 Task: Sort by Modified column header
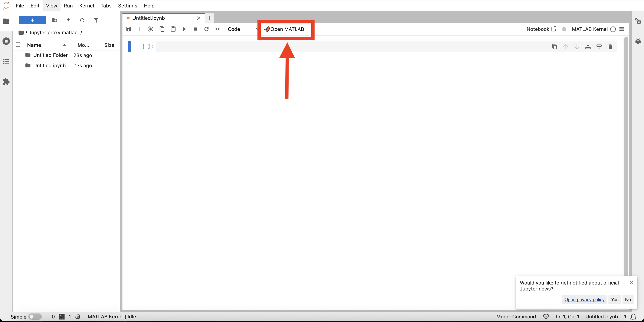pyautogui.click(x=83, y=45)
